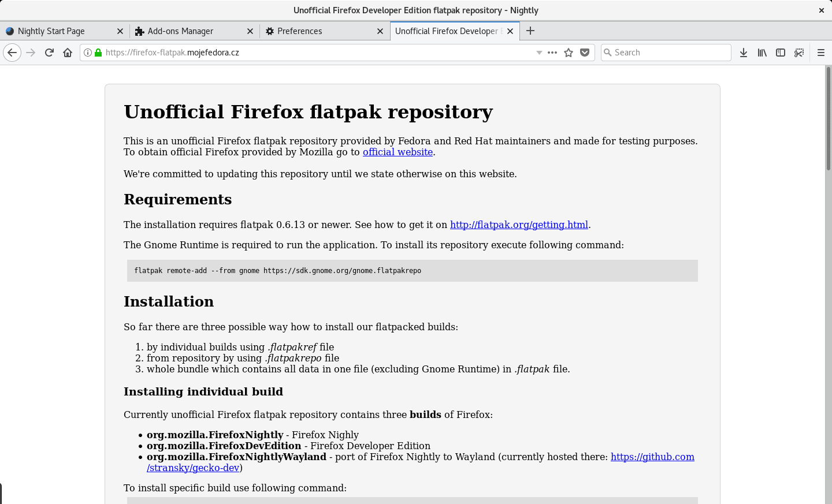Open the Downloads panel
Screen dimensions: 832x504
tap(744, 53)
